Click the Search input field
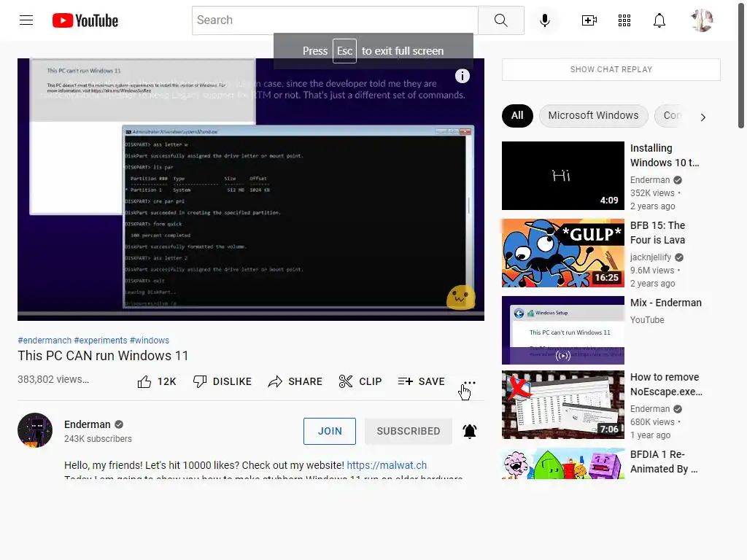The image size is (747, 560). (x=335, y=20)
